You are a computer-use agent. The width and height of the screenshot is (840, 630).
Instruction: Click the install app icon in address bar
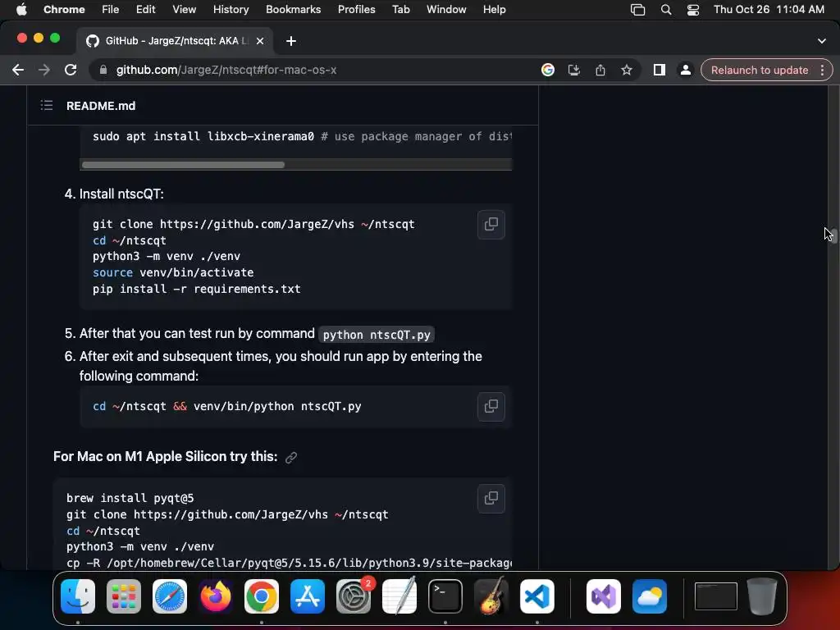click(x=573, y=70)
